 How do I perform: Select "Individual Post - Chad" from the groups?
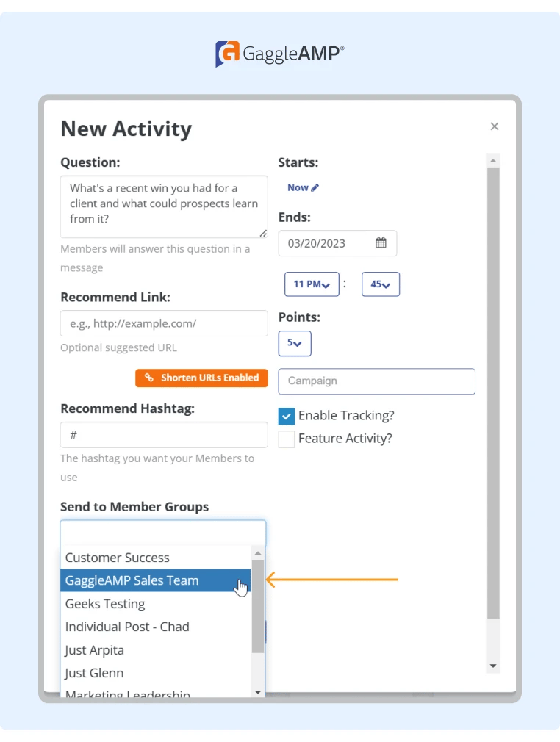[x=126, y=627]
